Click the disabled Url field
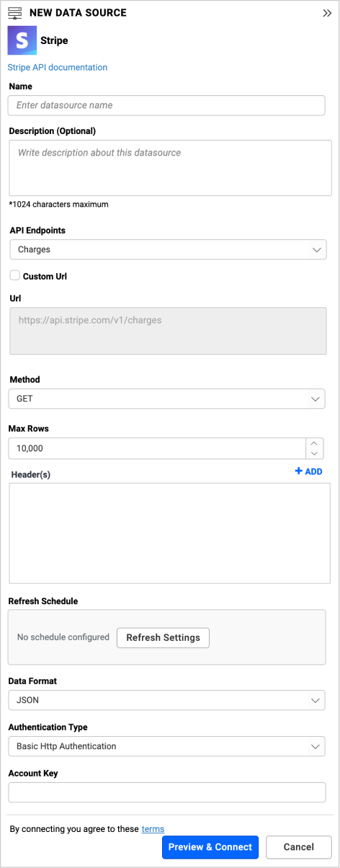The width and height of the screenshot is (340, 868). point(168,331)
